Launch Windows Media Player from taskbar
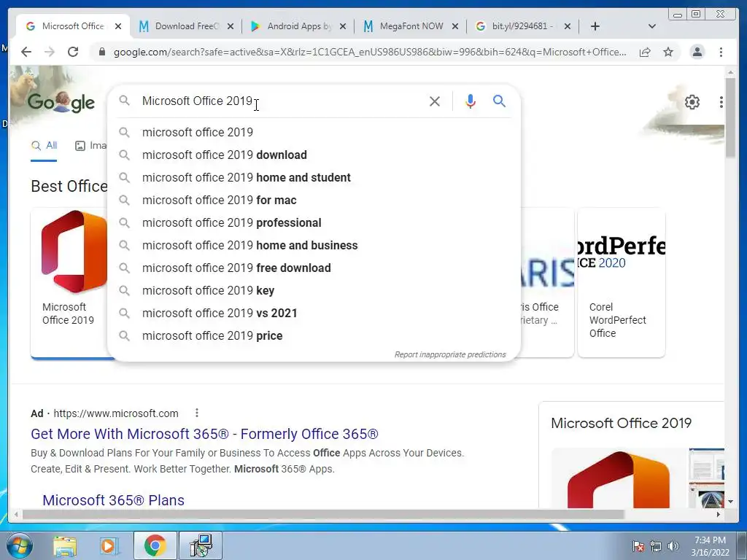The height and width of the screenshot is (560, 747). pyautogui.click(x=108, y=545)
